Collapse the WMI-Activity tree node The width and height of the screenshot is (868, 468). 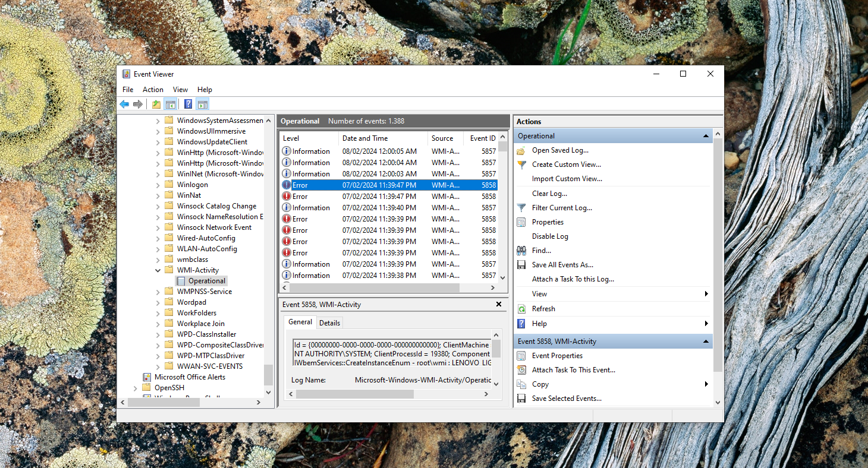(x=158, y=270)
